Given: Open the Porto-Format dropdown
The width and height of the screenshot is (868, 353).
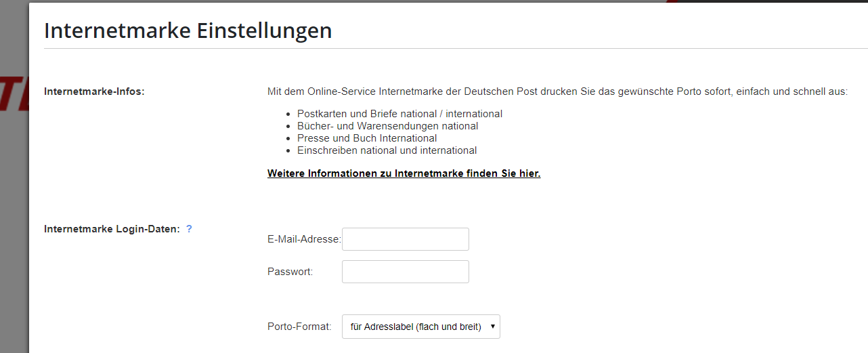Looking at the screenshot, I should (x=420, y=327).
